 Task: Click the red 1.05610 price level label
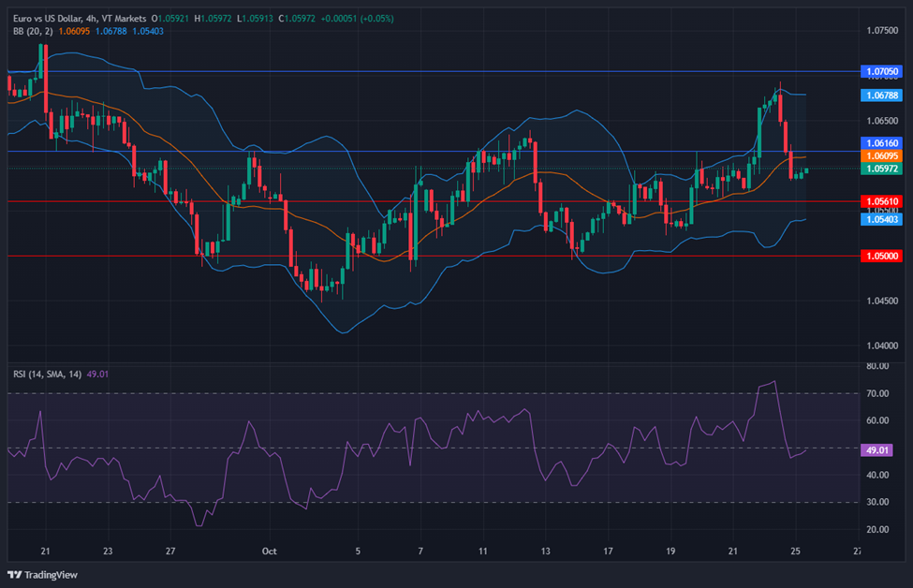882,201
